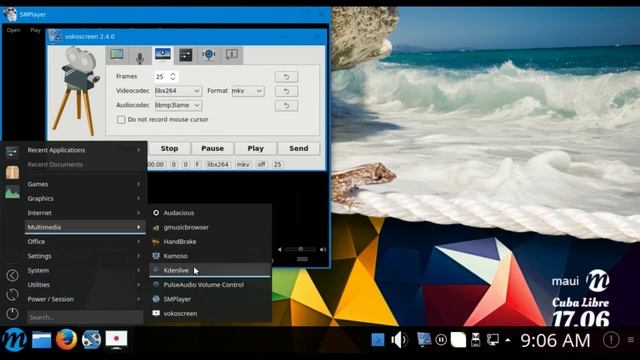Click the Maui application launcher button

[x=14, y=340]
